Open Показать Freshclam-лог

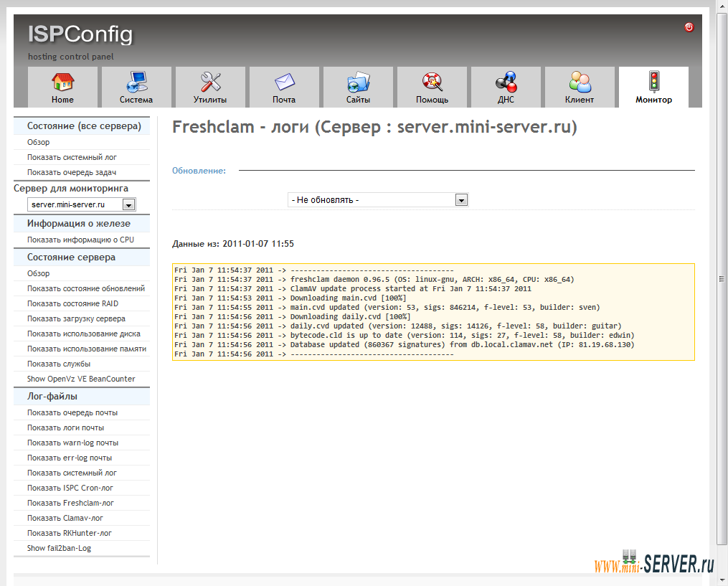[x=70, y=503]
